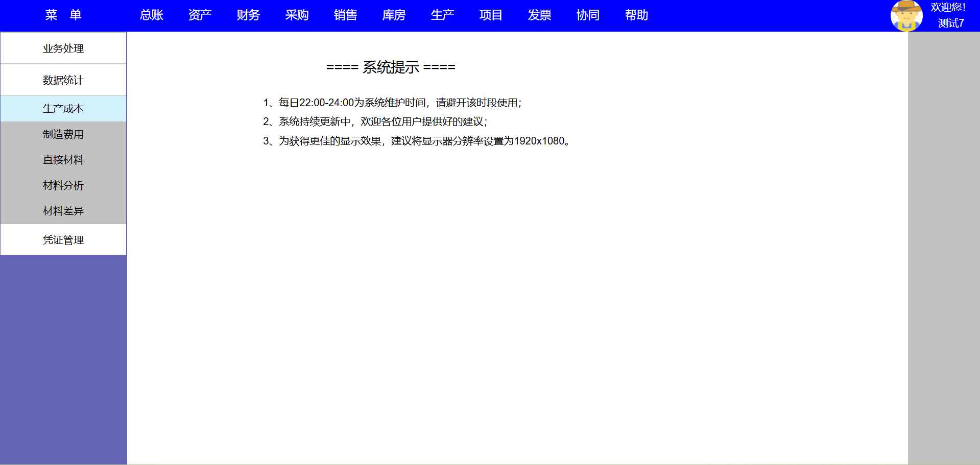Open the 协同 menu
The image size is (980, 465).
pyautogui.click(x=588, y=15)
